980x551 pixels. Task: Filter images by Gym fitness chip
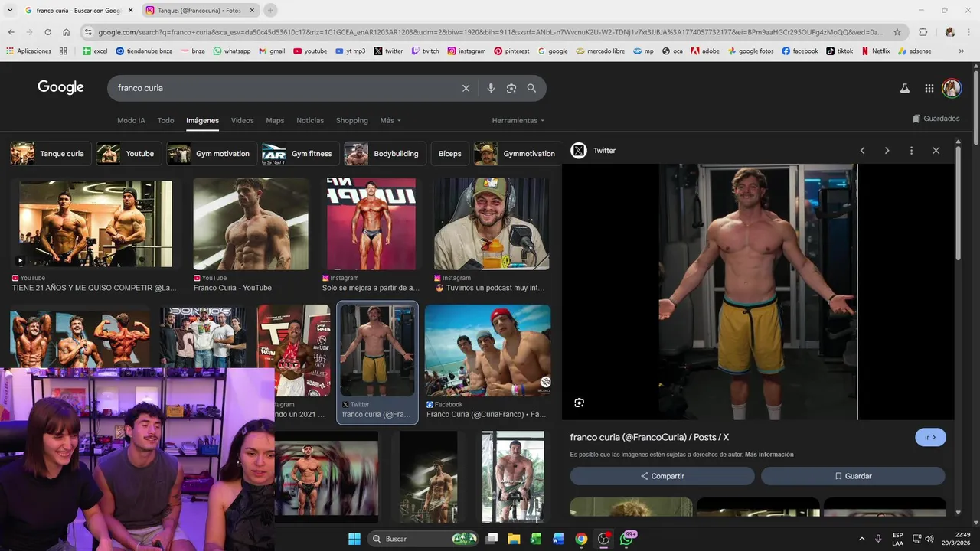click(300, 154)
